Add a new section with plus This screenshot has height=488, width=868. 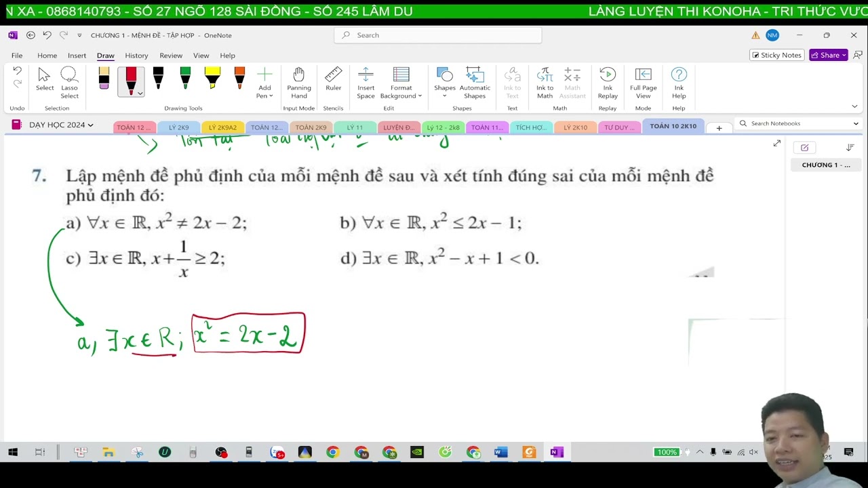pyautogui.click(x=719, y=127)
